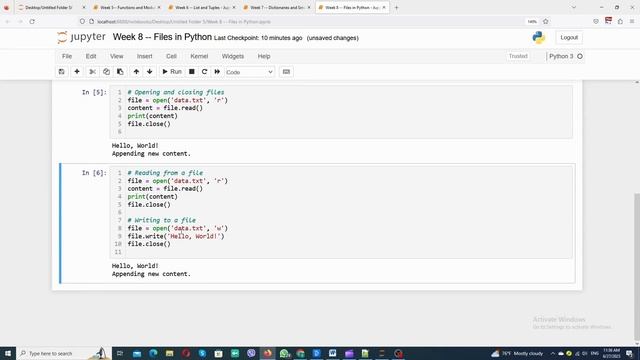Click the taskbar search box
This screenshot has width=640, height=360.
pos(63,353)
